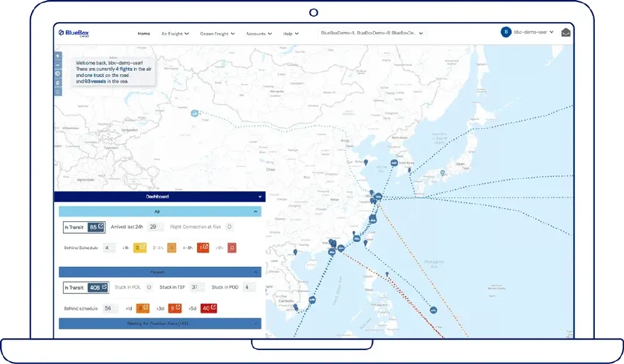Image resolution: width=624 pixels, height=364 pixels.
Task: Open the red >8h delay badge
Action: click(x=232, y=248)
